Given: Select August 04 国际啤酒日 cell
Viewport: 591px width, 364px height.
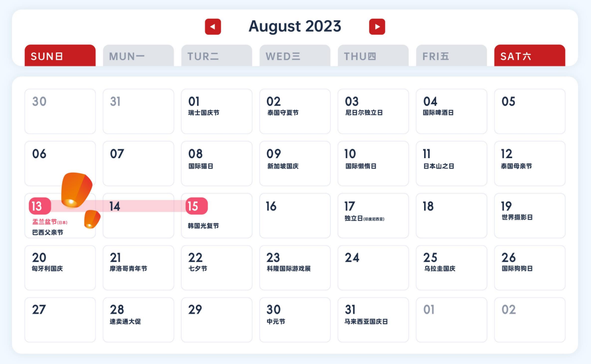Looking at the screenshot, I should pos(451,111).
